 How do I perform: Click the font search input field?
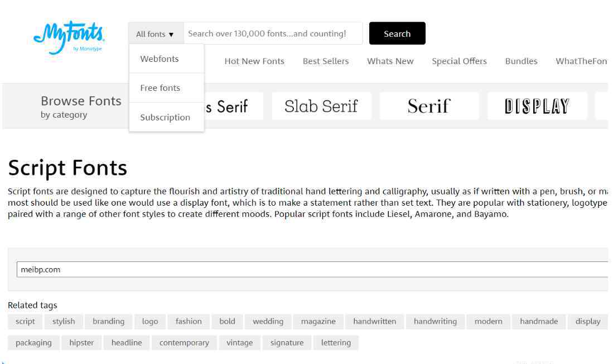[272, 33]
